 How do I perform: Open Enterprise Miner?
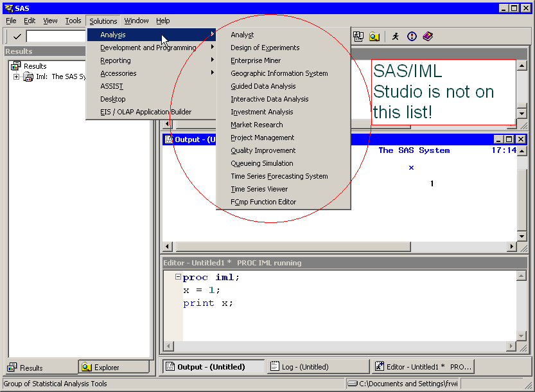pos(283,60)
